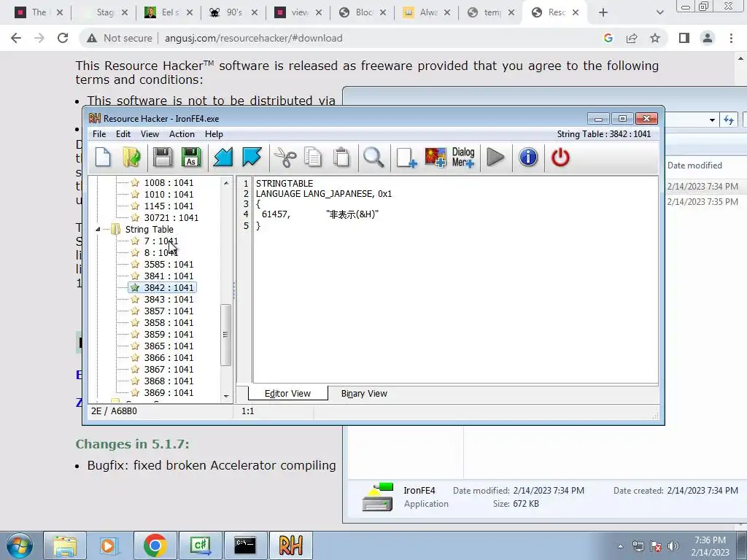Click the volume speaker tray icon

(673, 546)
